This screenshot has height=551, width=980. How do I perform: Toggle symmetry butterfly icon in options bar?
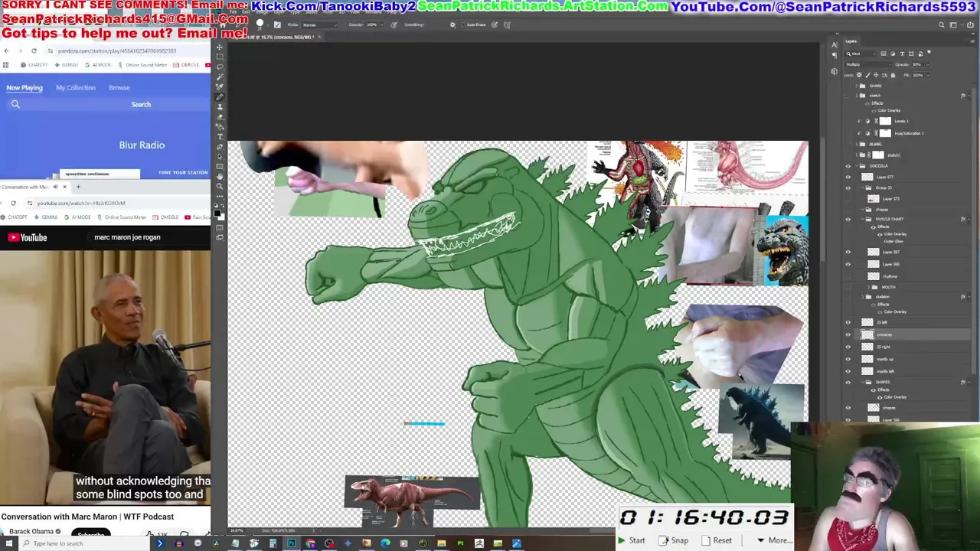[507, 24]
